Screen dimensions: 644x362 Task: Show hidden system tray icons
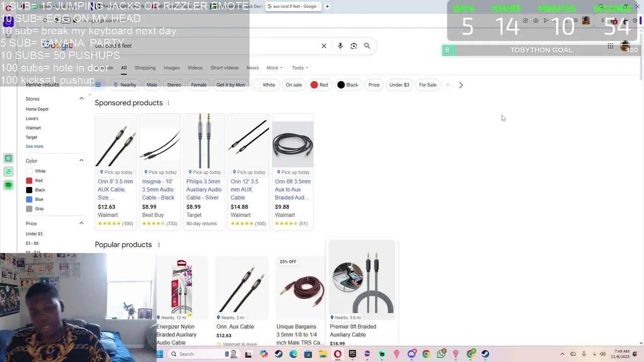point(562,354)
